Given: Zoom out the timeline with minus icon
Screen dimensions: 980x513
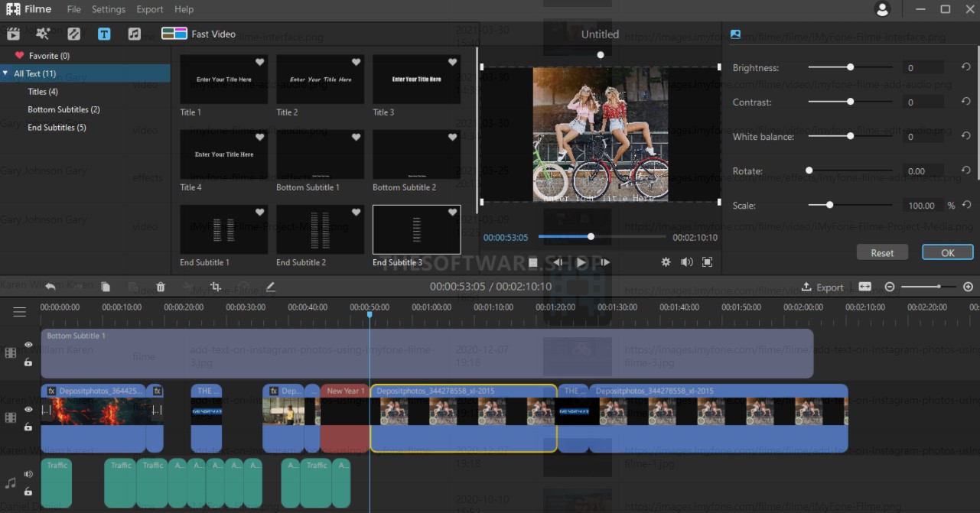Looking at the screenshot, I should 890,287.
